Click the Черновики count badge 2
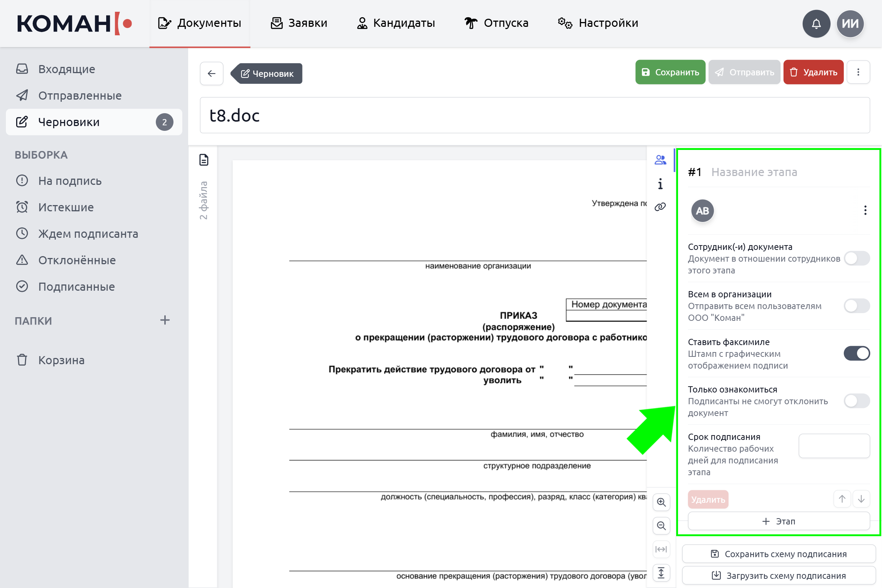Screen dimensions: 882x588 (x=164, y=122)
